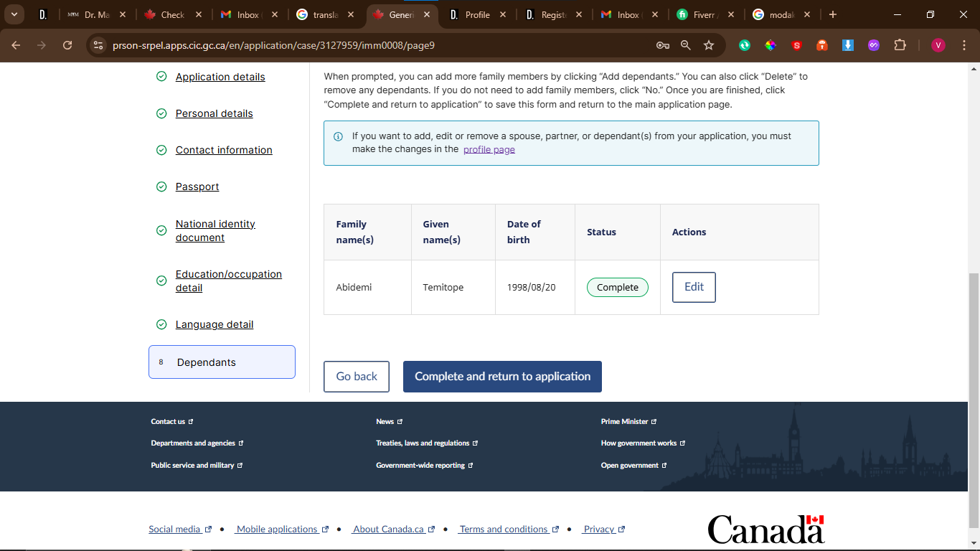Open the zoom magnifier in the address bar
This screenshot has height=551, width=980.
(686, 45)
